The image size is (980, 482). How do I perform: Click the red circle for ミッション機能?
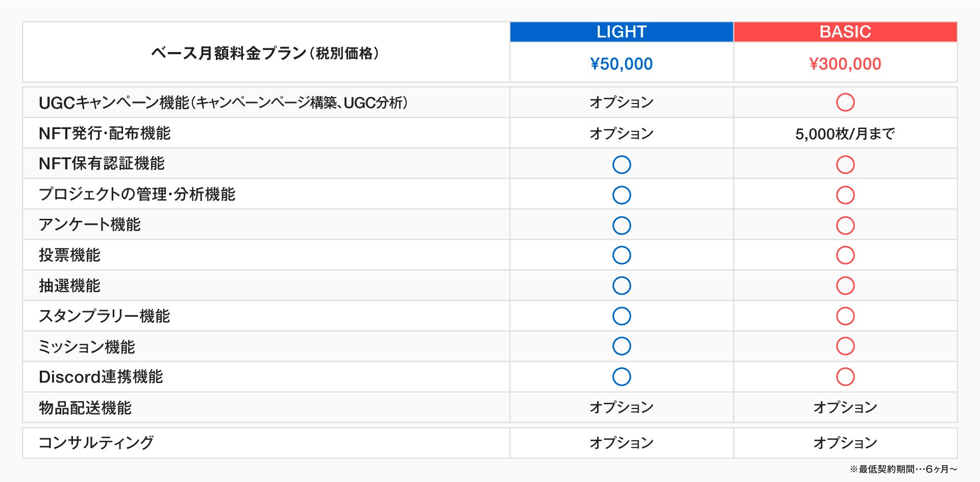click(845, 346)
